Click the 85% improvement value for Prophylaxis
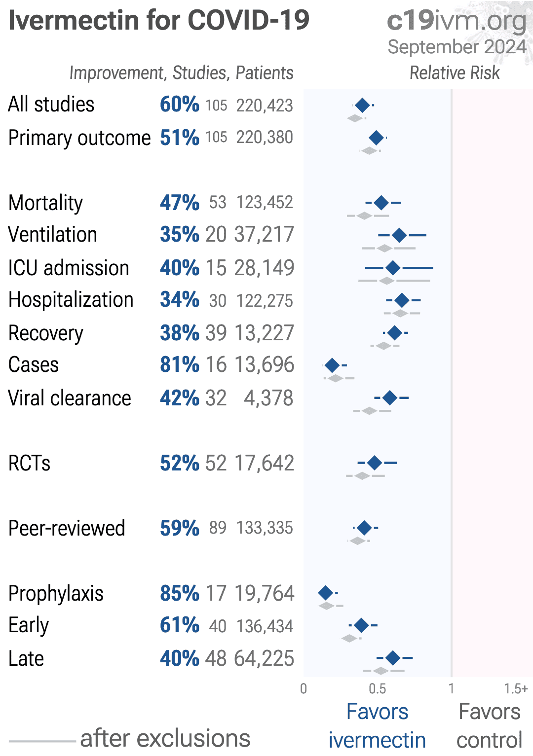Viewport: 533px width, 756px height. 179,593
